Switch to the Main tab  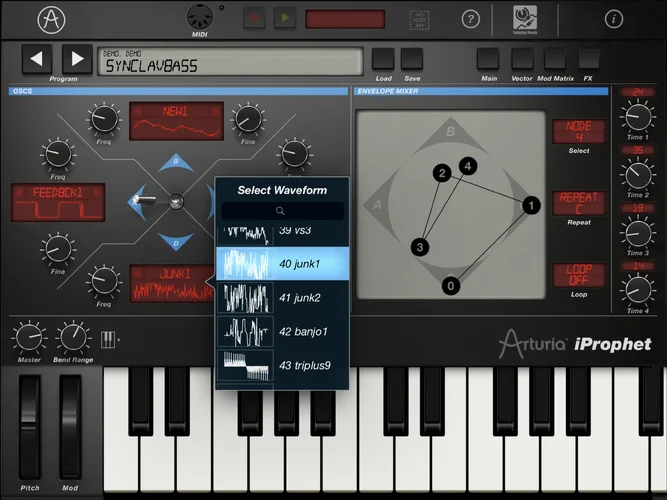pos(488,59)
